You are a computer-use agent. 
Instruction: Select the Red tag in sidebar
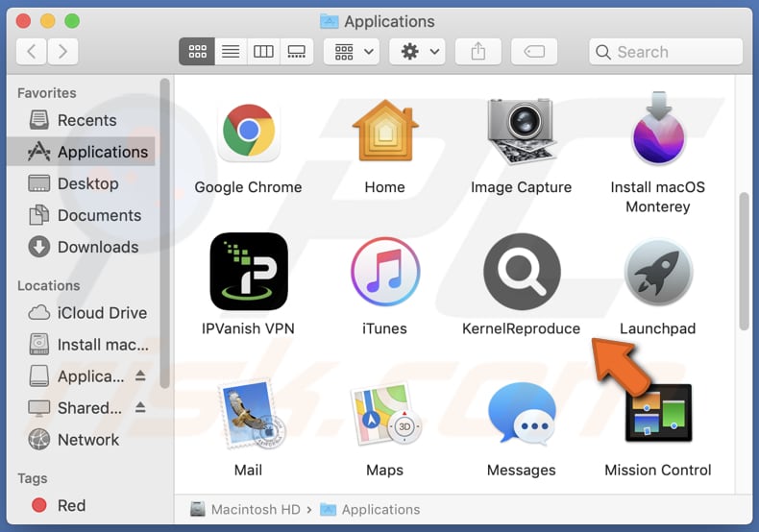tap(82, 505)
